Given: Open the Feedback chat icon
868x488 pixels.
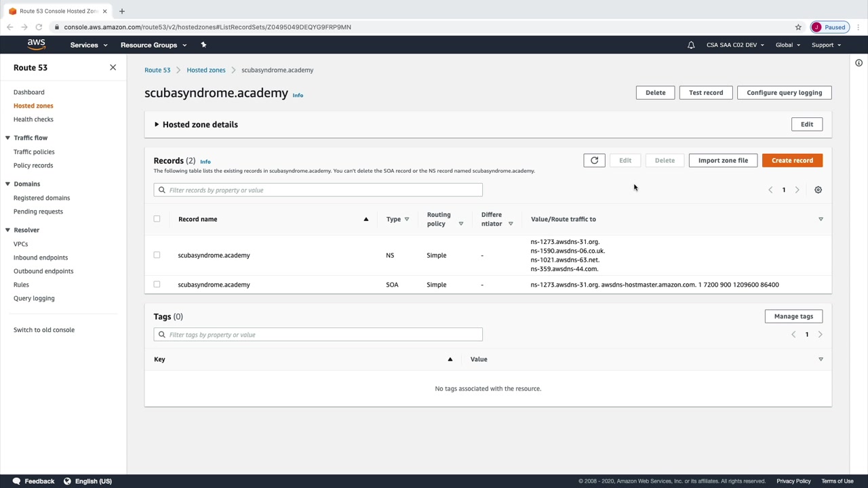Looking at the screenshot, I should click(x=16, y=481).
